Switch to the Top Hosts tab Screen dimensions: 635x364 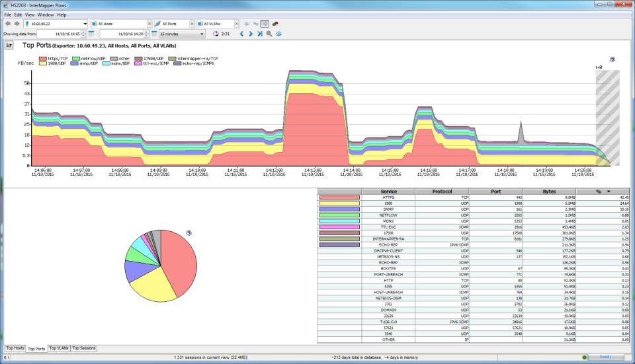pyautogui.click(x=15, y=347)
